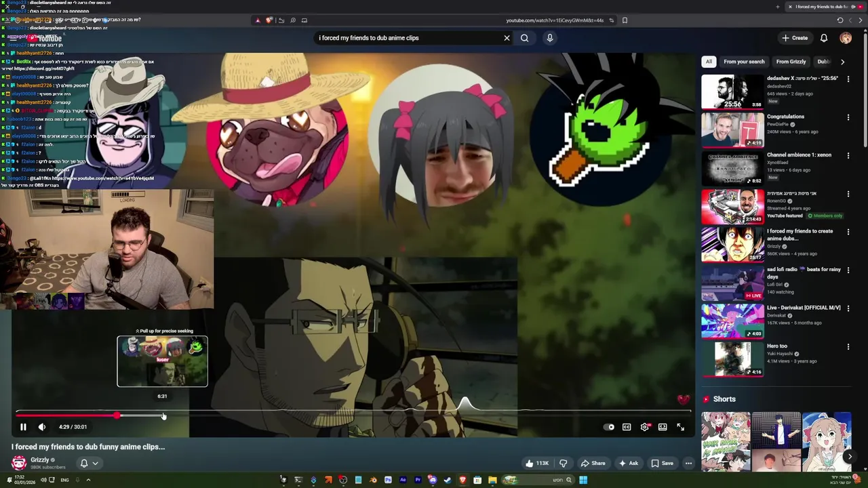The width and height of the screenshot is (868, 488).
Task: Select the From Grizzly chip
Action: [791, 62]
